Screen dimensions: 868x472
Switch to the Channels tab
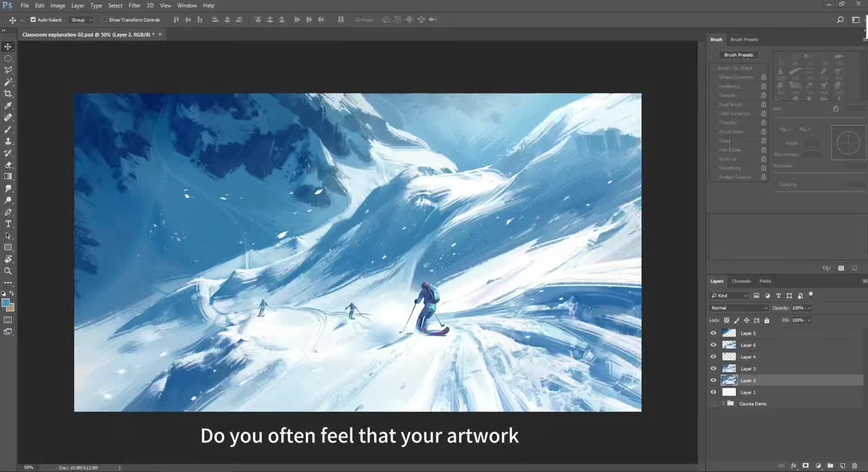pos(741,281)
